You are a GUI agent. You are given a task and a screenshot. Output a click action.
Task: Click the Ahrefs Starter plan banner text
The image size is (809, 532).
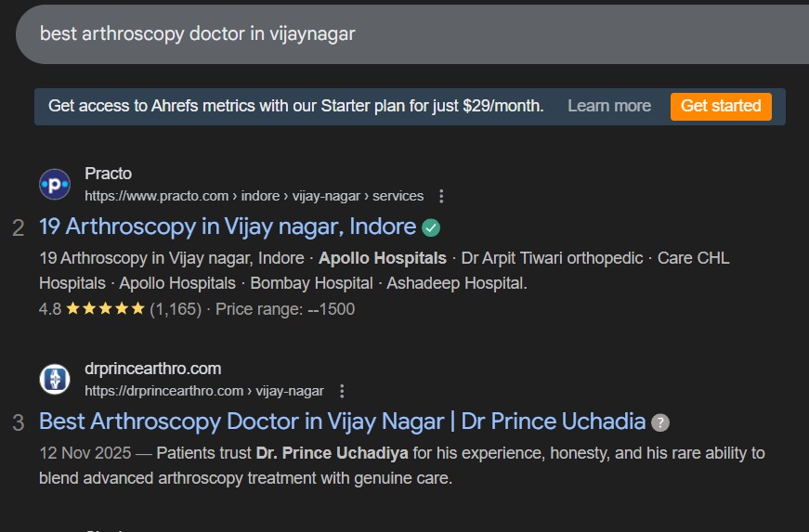point(296,106)
